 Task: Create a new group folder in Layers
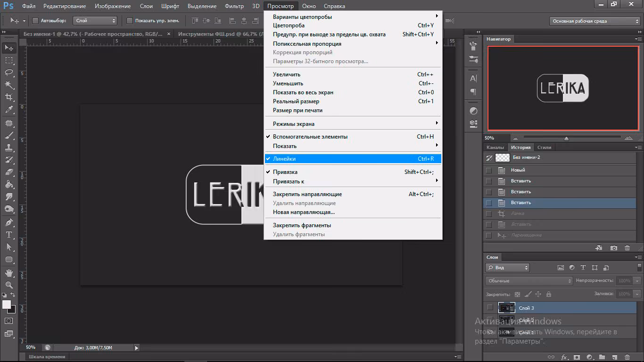click(x=602, y=357)
